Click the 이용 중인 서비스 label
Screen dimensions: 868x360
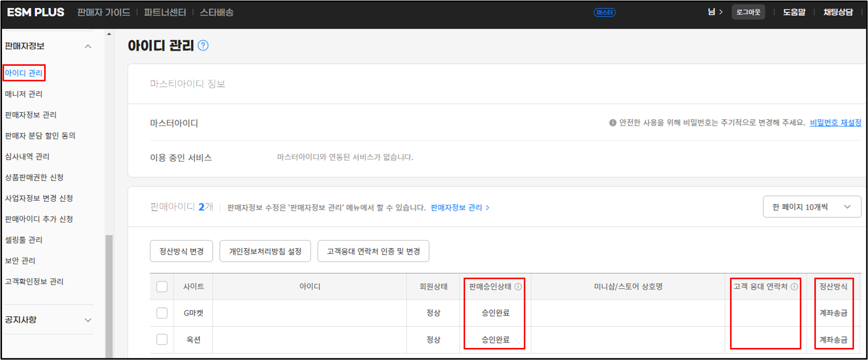point(181,158)
